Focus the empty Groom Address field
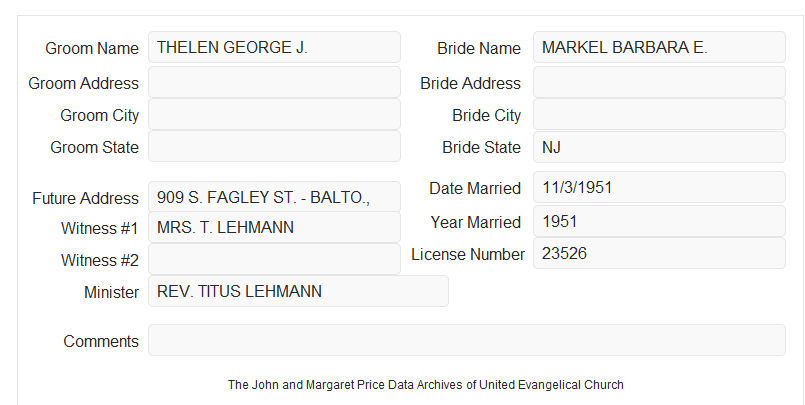 pos(274,82)
